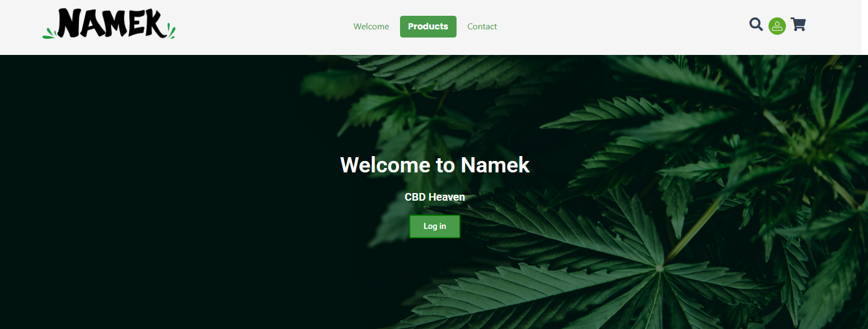868x329 pixels.
Task: Open the Contact page link
Action: [x=482, y=27]
